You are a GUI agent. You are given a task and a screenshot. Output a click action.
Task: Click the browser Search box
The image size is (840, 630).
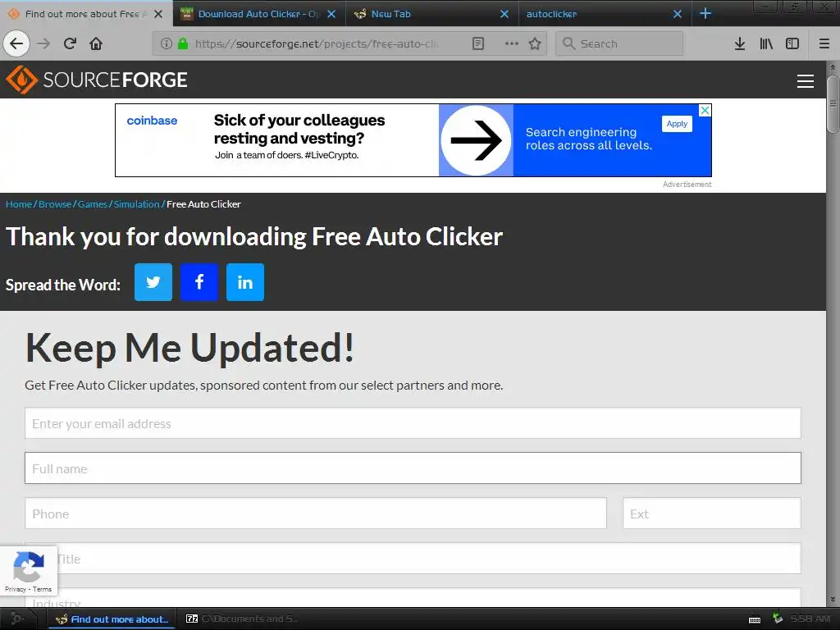click(x=619, y=43)
